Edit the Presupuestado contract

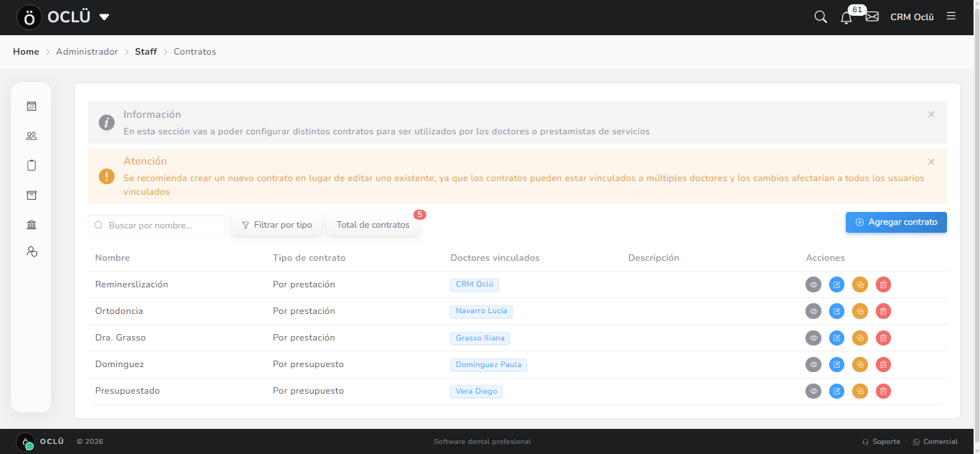point(837,391)
